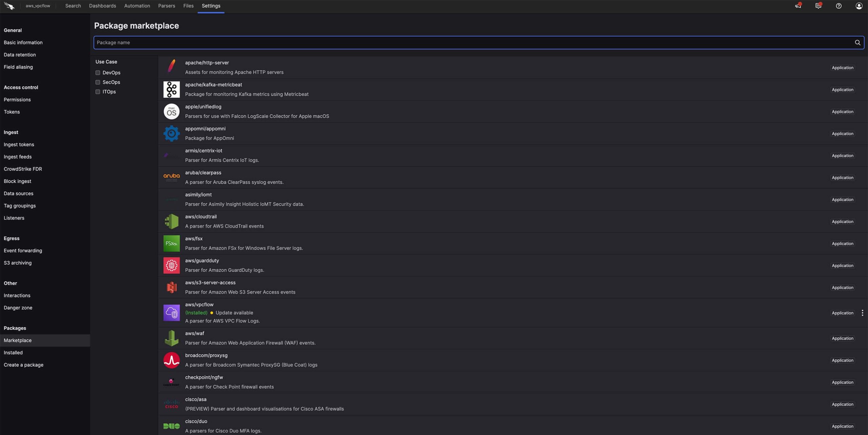Click the macOS icon for apple/unifiedlog
This screenshot has height=435, width=868.
(x=172, y=111)
